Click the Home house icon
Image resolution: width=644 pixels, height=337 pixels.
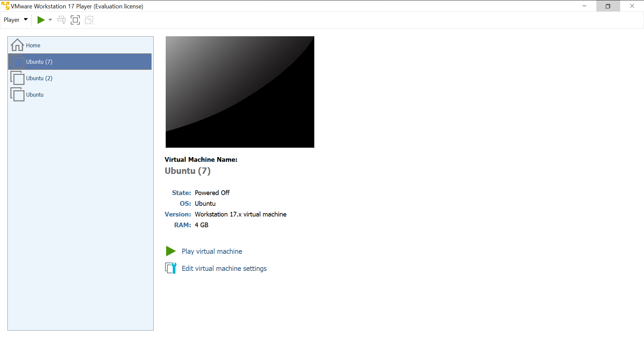(x=17, y=45)
